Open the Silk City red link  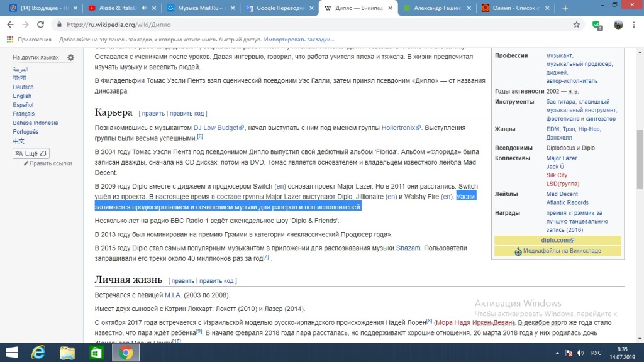tap(557, 175)
